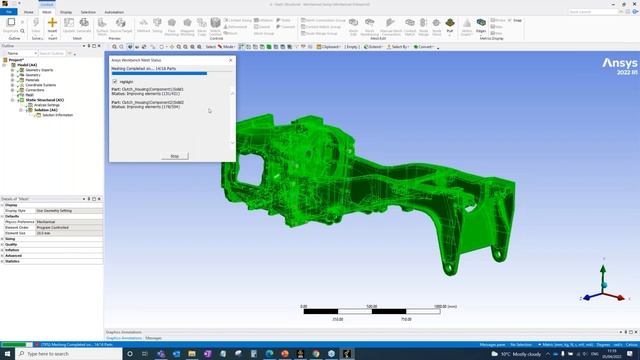This screenshot has height=360, width=640.
Task: Expand the Connections node in the outline
Action: pyautogui.click(x=12, y=90)
